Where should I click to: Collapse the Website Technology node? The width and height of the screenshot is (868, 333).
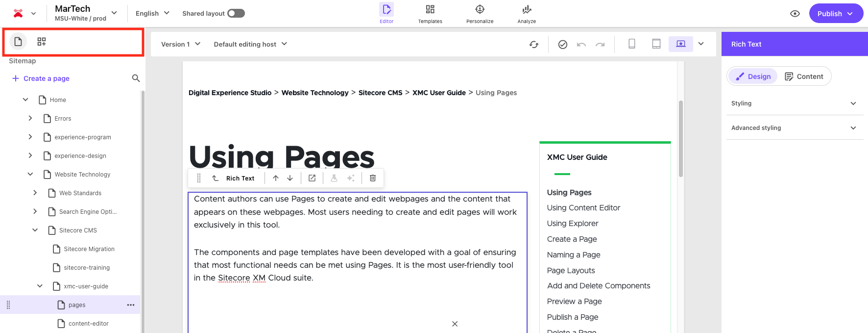point(30,174)
